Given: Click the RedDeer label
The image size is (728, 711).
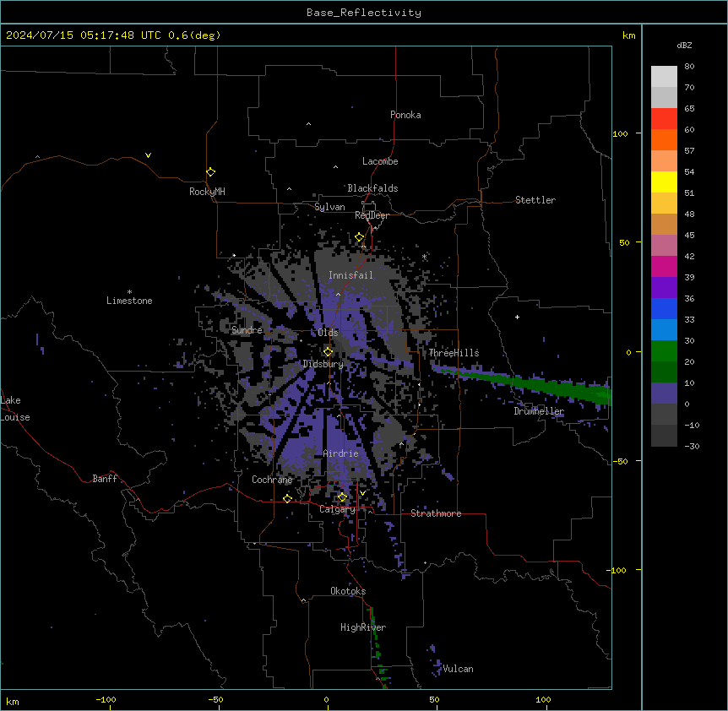Looking at the screenshot, I should pyautogui.click(x=372, y=215).
